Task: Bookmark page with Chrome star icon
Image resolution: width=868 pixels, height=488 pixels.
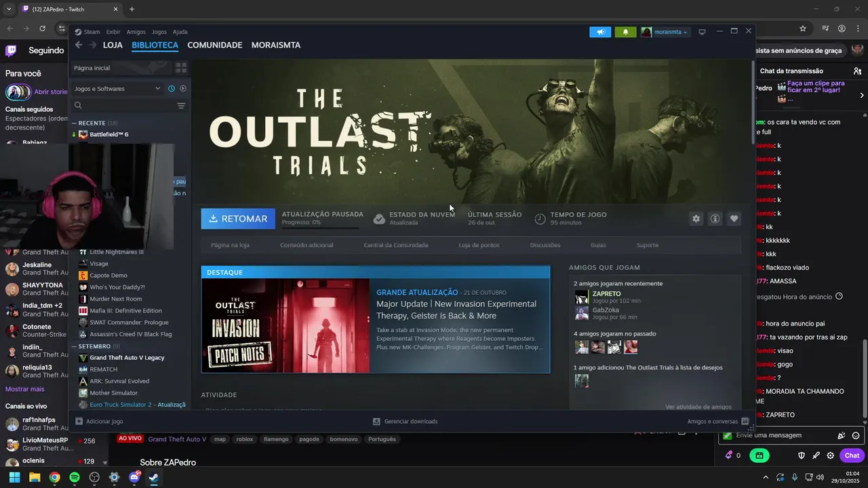Action: (803, 28)
